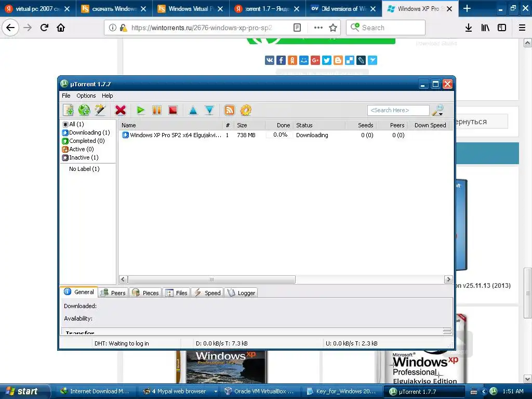Open Help menu in uTorrent

108,96
